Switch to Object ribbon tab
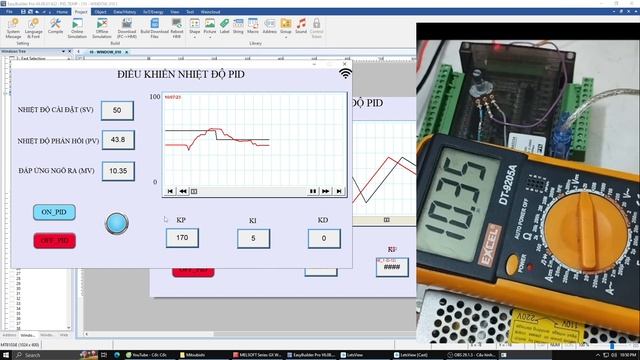640x360 pixels. (x=100, y=12)
